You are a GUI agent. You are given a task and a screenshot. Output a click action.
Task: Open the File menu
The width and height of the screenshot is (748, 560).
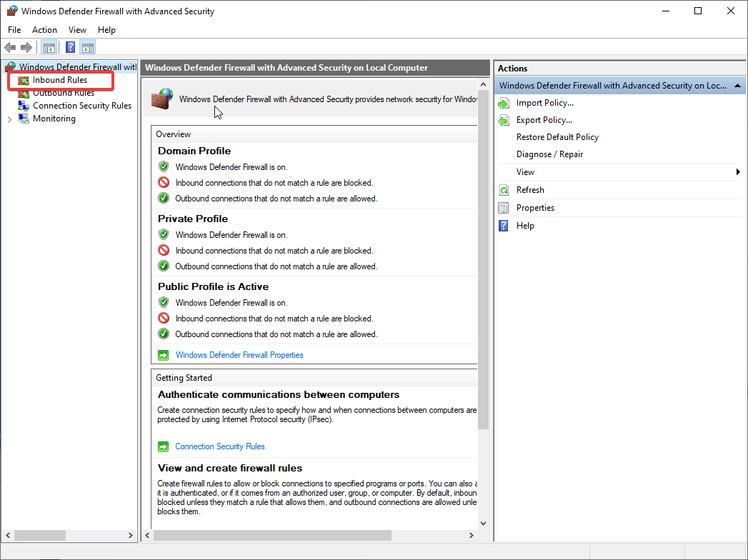(x=14, y=29)
